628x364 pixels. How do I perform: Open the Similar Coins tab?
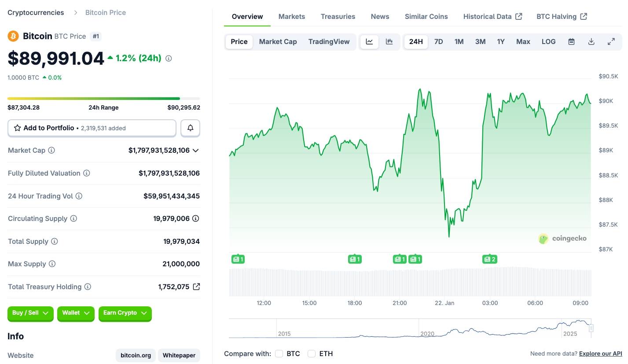pos(426,17)
